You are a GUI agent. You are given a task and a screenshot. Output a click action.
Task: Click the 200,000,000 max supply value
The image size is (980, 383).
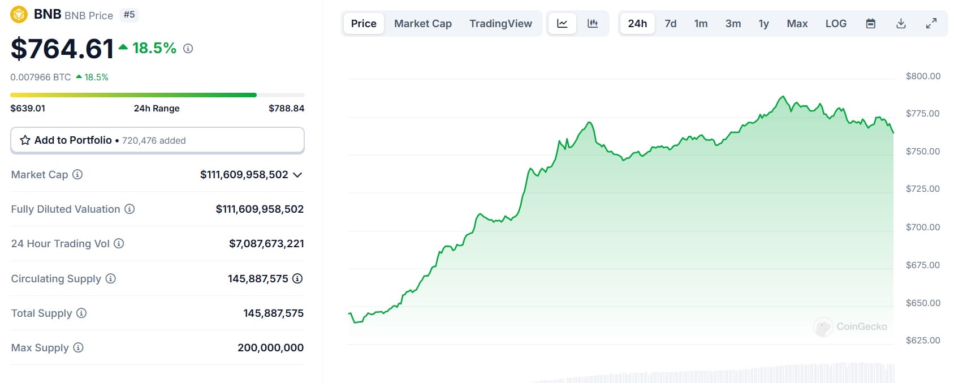pyautogui.click(x=270, y=348)
